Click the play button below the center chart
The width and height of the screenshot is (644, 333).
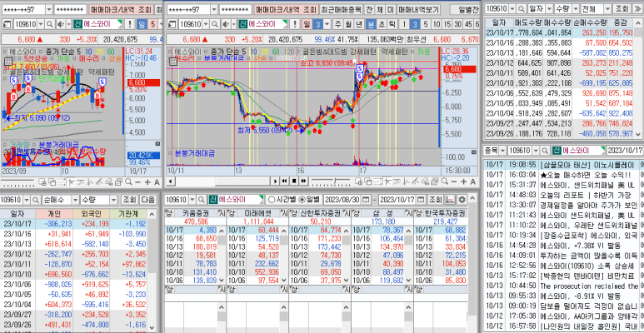tap(275, 181)
